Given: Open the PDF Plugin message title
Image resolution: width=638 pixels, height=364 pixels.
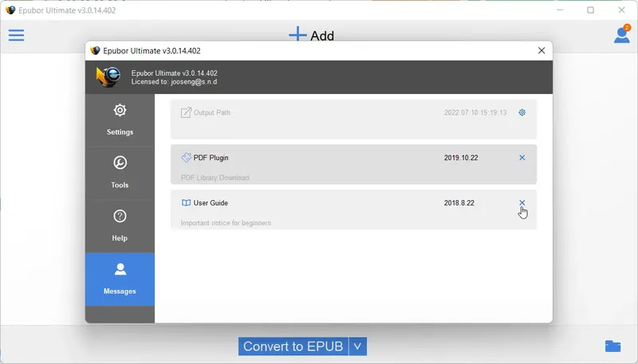Looking at the screenshot, I should point(211,158).
